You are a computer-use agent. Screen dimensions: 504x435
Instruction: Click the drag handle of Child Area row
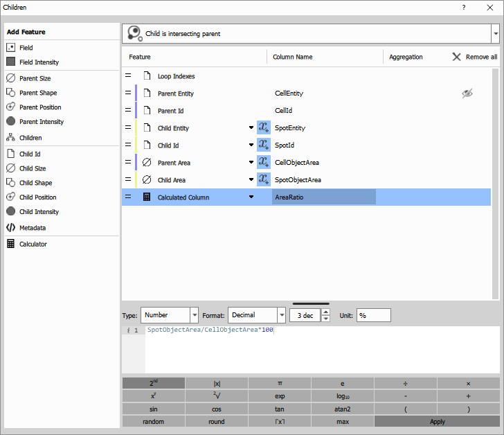(128, 179)
